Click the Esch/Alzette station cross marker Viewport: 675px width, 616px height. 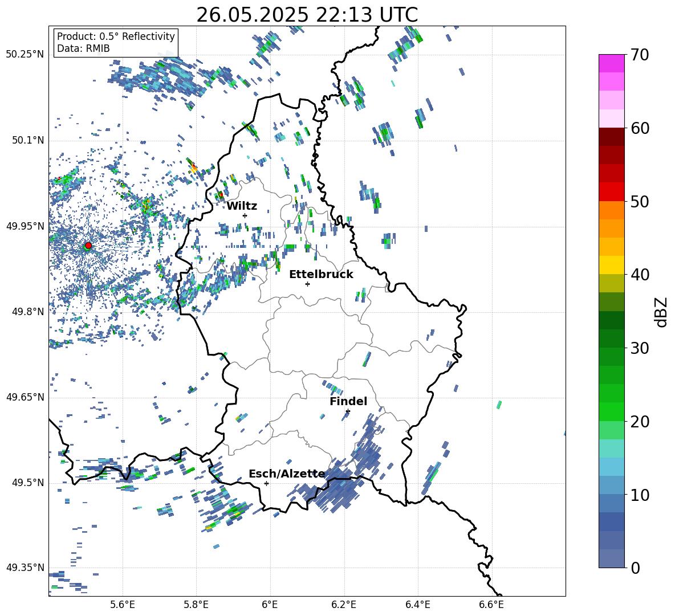(266, 483)
